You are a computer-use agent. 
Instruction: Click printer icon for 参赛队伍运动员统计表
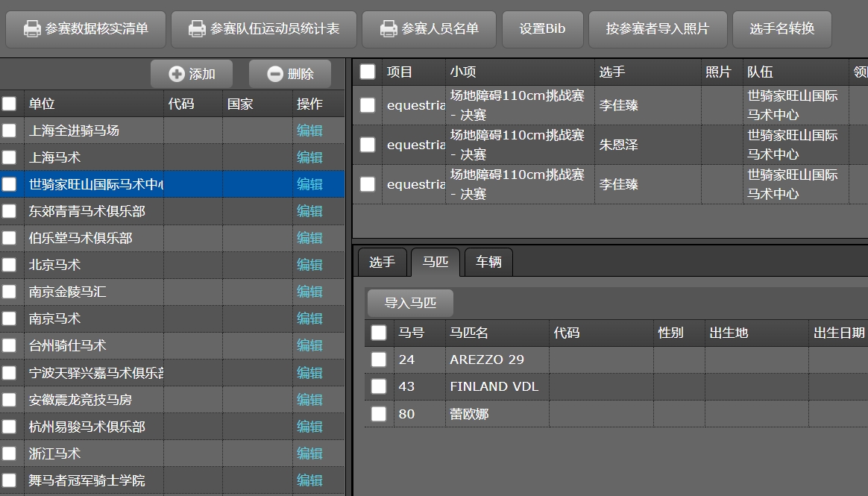(x=197, y=29)
